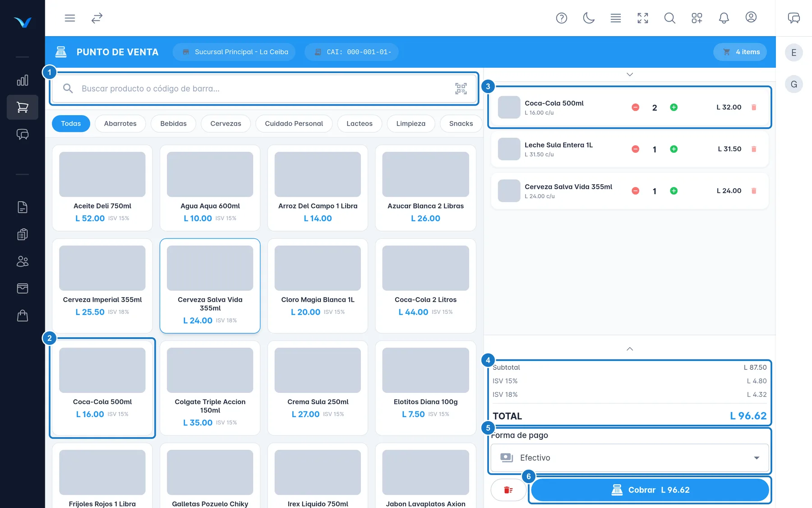Filter by Cuidado Personal category

pos(294,124)
